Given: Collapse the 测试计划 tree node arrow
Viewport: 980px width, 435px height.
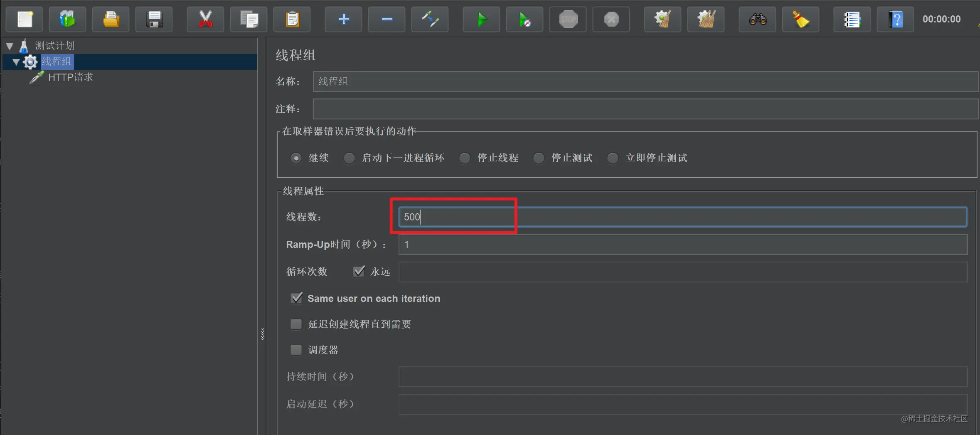Looking at the screenshot, I should tap(10, 46).
